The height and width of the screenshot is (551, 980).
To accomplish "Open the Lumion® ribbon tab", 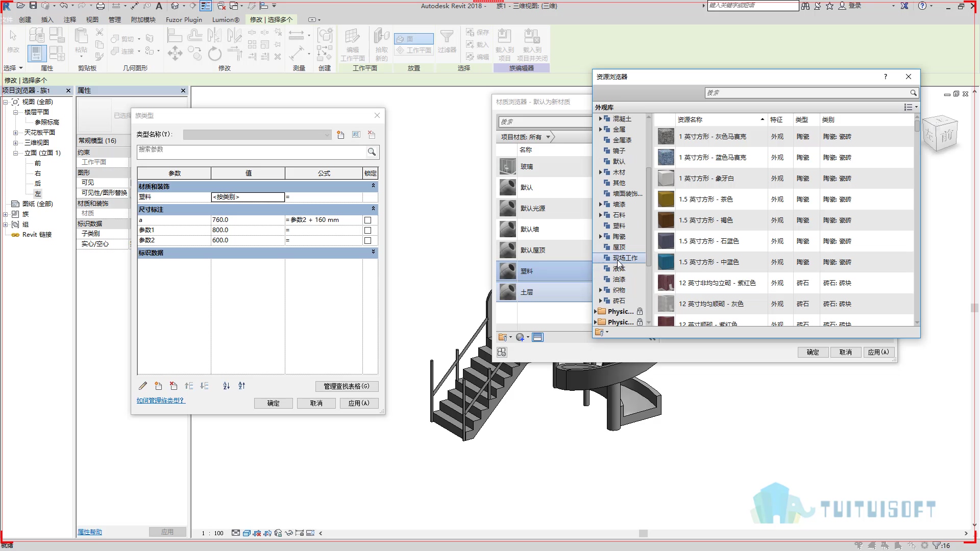I will [226, 19].
